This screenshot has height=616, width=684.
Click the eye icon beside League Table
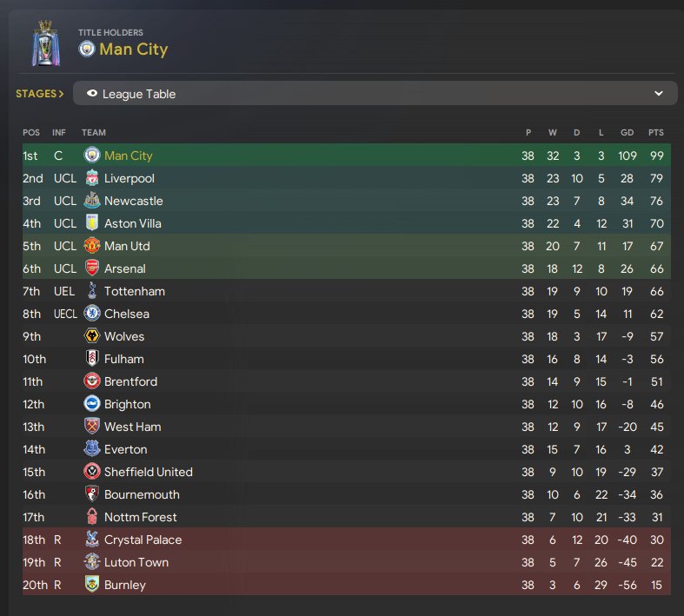91,93
